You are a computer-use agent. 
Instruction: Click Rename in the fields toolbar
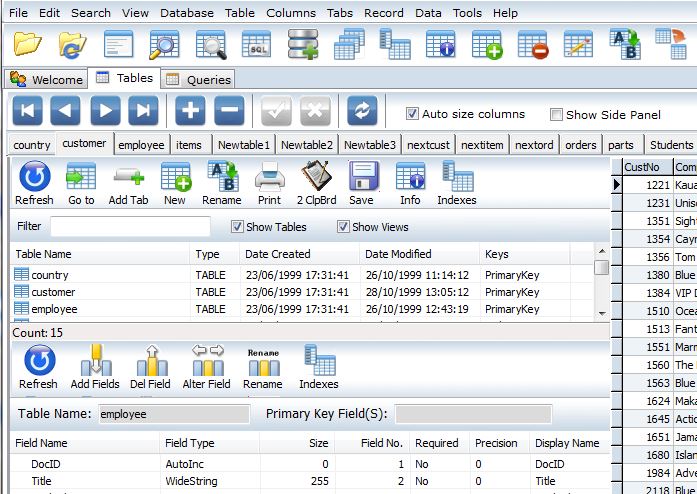pyautogui.click(x=263, y=368)
